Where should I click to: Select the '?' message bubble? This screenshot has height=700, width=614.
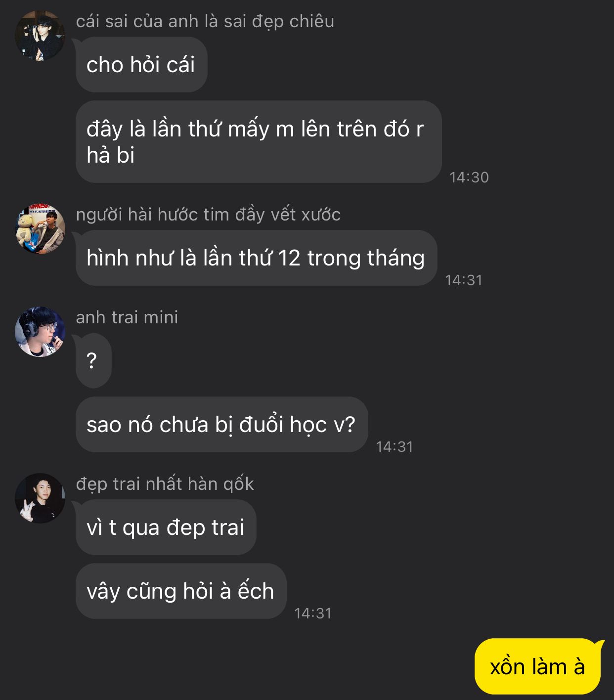(x=93, y=361)
